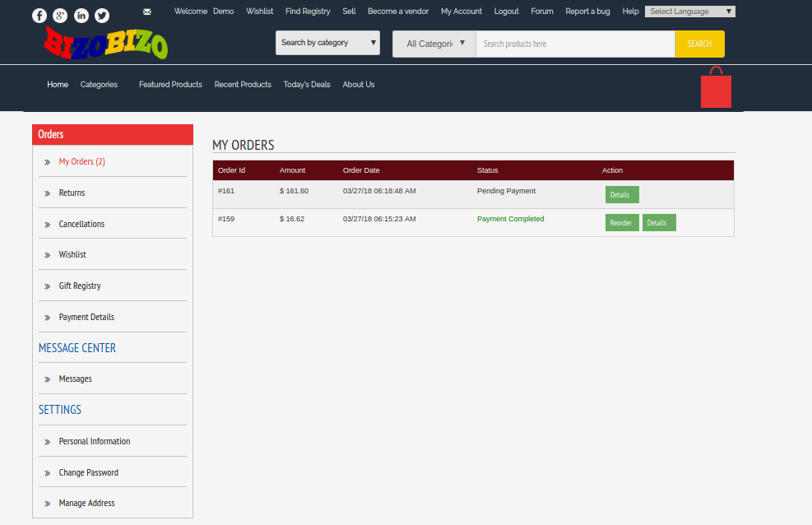
Task: Open Featured Products page
Action: coord(170,85)
